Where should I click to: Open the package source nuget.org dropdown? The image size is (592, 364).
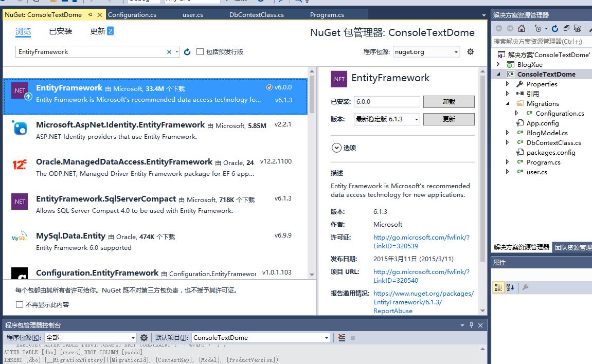[x=456, y=52]
